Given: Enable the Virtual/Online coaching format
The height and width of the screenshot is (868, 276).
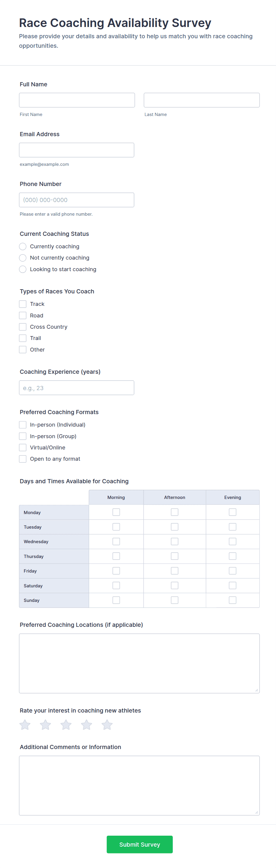Looking at the screenshot, I should pos(23,447).
